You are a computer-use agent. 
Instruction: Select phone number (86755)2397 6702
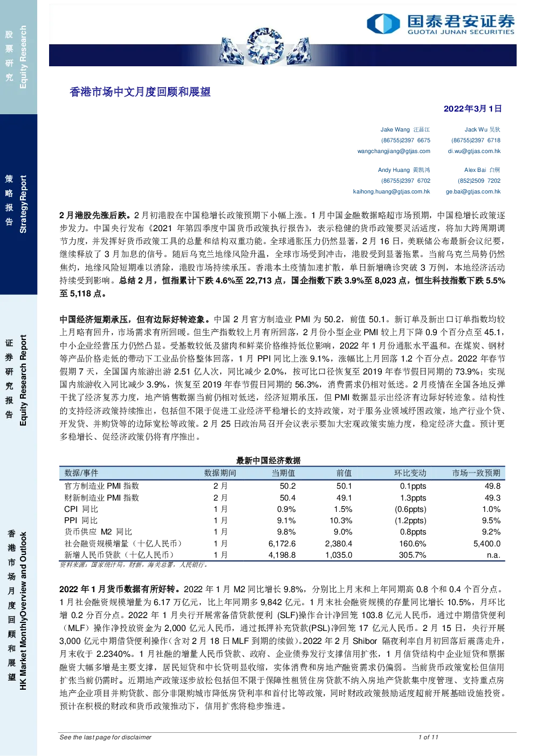tap(406, 181)
